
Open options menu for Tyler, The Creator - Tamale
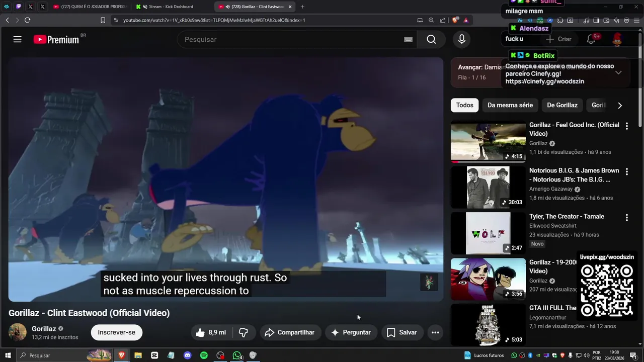tap(627, 218)
